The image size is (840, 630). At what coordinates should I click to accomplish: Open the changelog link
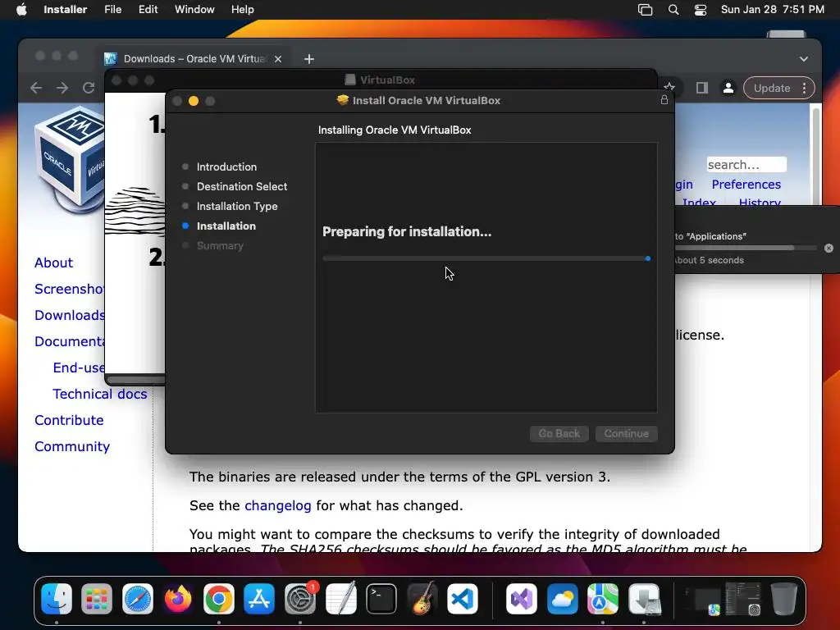coord(277,505)
